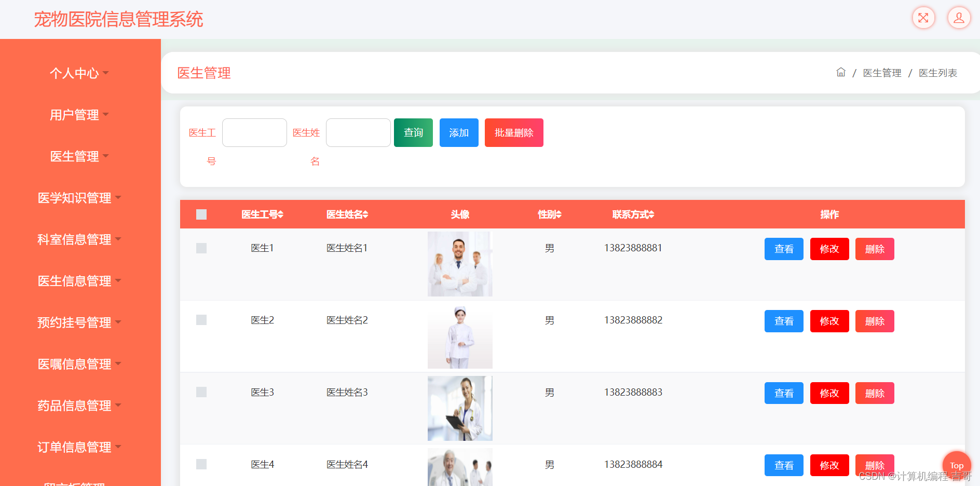Click 修改 button for 医生1
The width and height of the screenshot is (980, 486).
pos(829,249)
